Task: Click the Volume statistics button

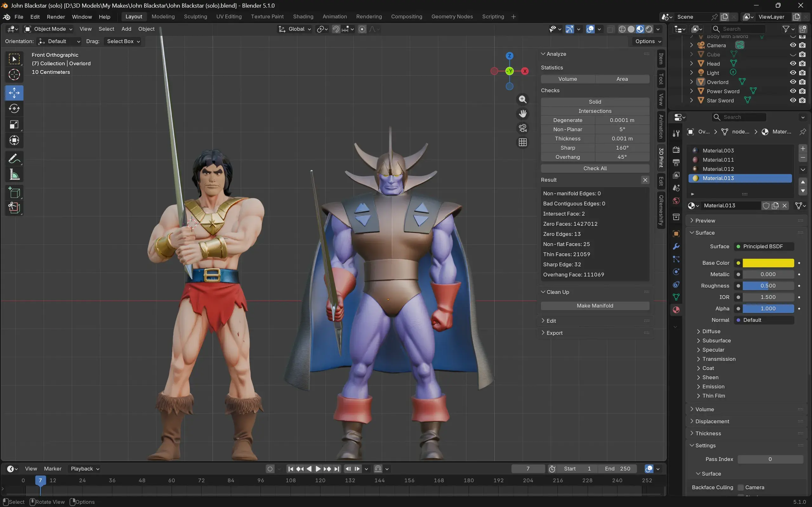Action: (x=568, y=79)
